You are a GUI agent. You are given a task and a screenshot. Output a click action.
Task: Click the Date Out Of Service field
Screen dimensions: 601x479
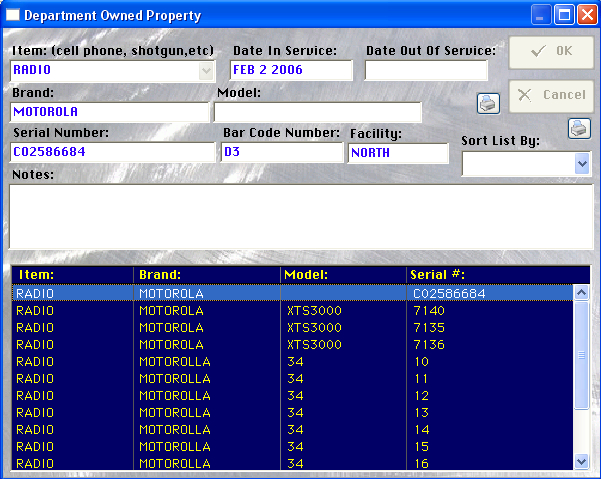426,70
